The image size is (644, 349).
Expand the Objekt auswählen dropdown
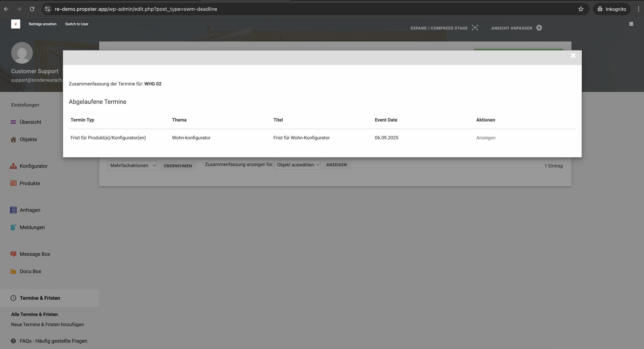(x=297, y=165)
